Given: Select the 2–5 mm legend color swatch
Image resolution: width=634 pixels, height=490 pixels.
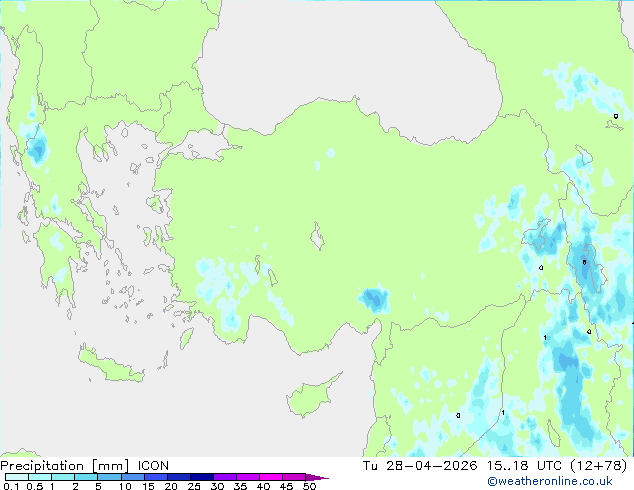Looking at the screenshot, I should (x=86, y=477).
